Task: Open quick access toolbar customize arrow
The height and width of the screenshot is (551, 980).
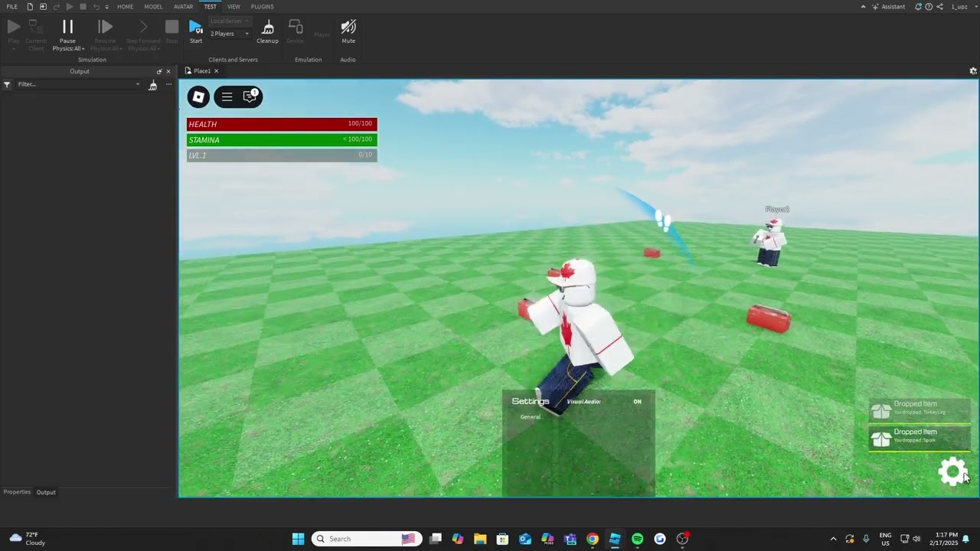Action: pyautogui.click(x=107, y=7)
